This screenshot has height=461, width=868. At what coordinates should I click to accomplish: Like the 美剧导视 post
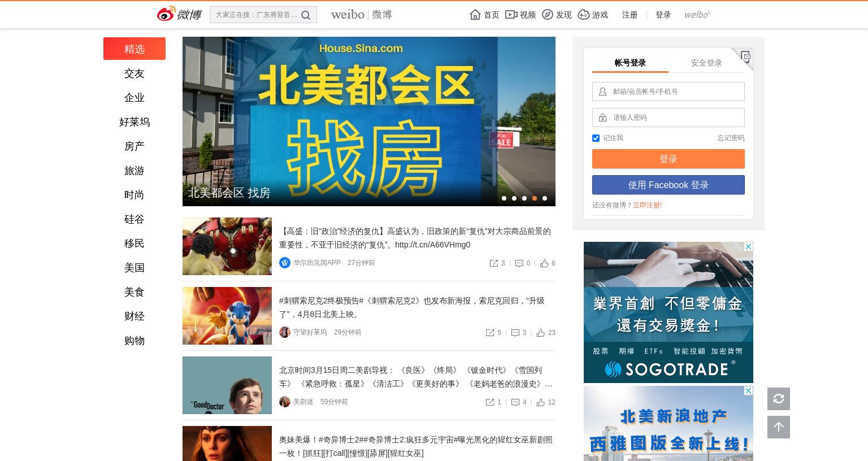click(x=541, y=402)
